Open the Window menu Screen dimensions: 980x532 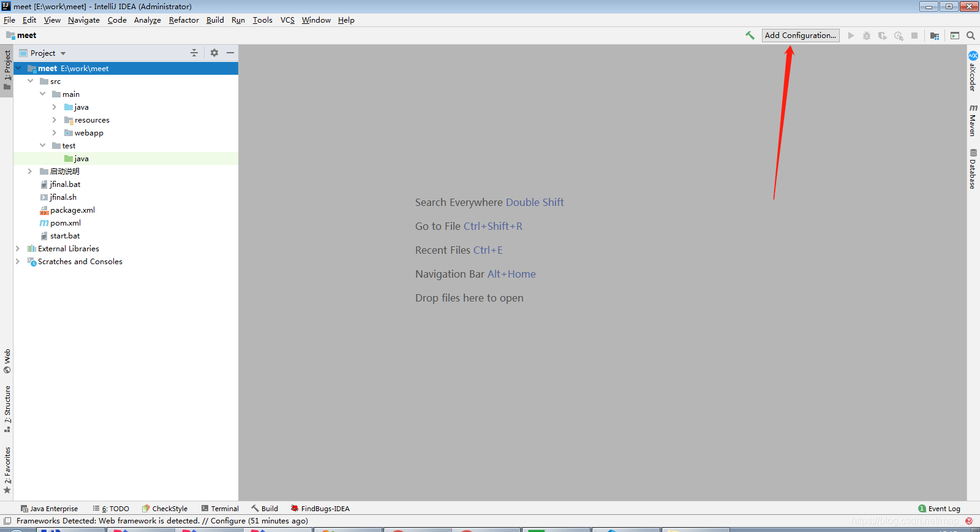pyautogui.click(x=316, y=20)
